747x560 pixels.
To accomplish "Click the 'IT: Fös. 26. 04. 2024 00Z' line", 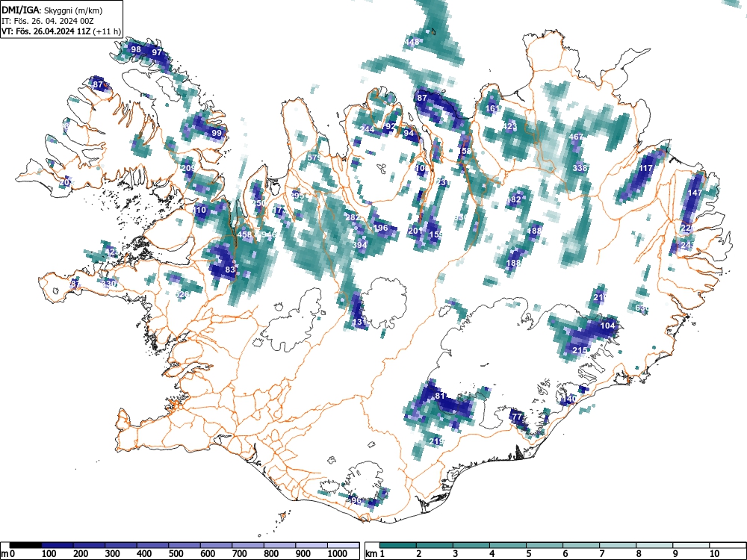I will (x=48, y=22).
